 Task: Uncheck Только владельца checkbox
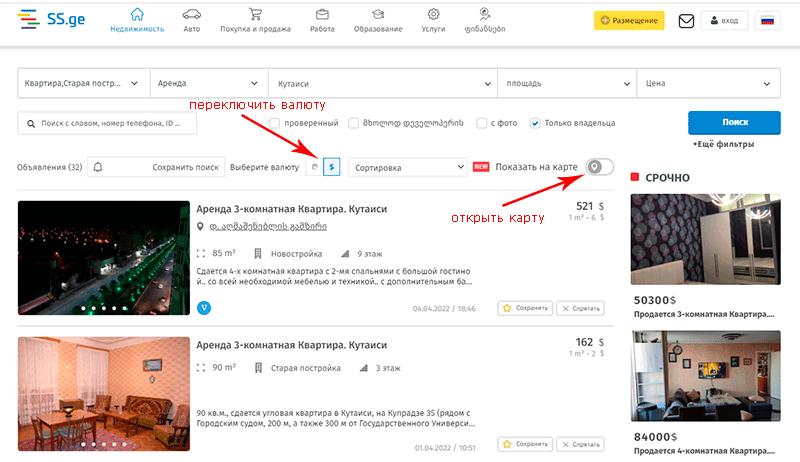point(535,123)
